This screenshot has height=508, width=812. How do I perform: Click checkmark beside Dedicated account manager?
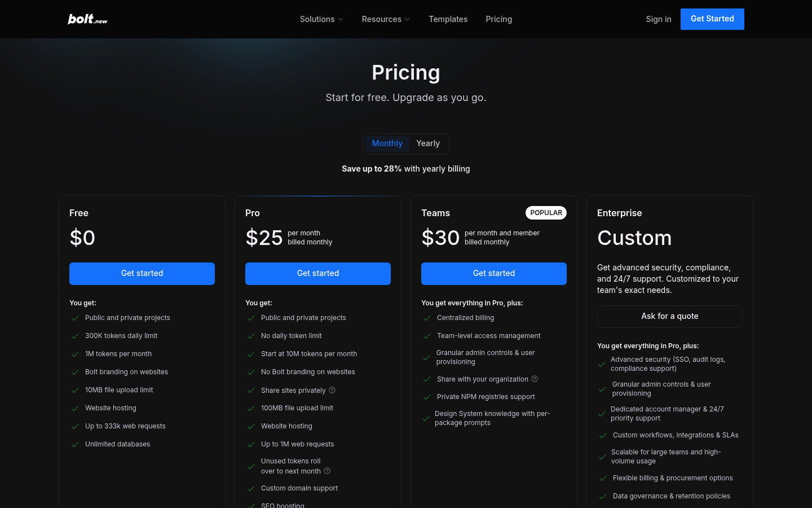[602, 414]
